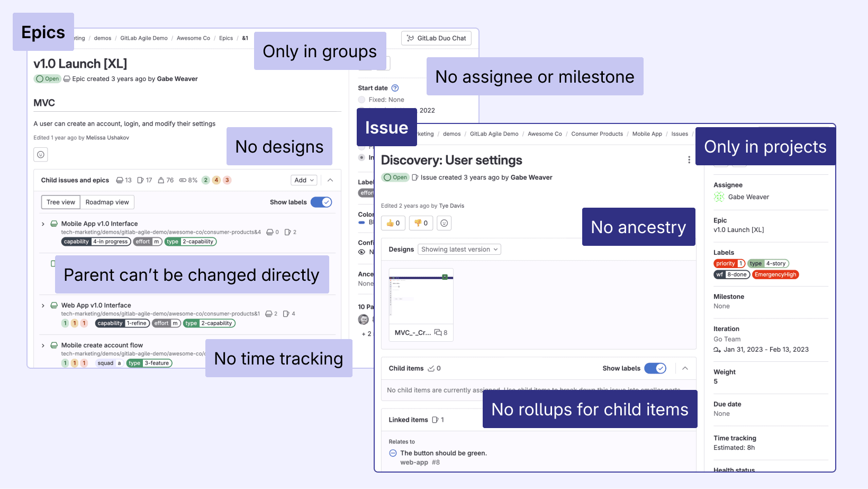
Task: Click the thumbs up reaction on the issue
Action: coord(393,223)
